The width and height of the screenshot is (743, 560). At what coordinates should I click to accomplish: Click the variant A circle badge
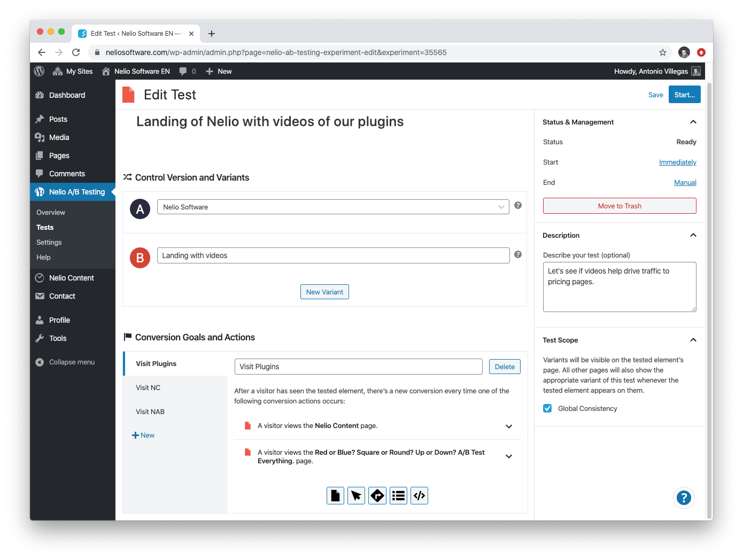coord(140,209)
